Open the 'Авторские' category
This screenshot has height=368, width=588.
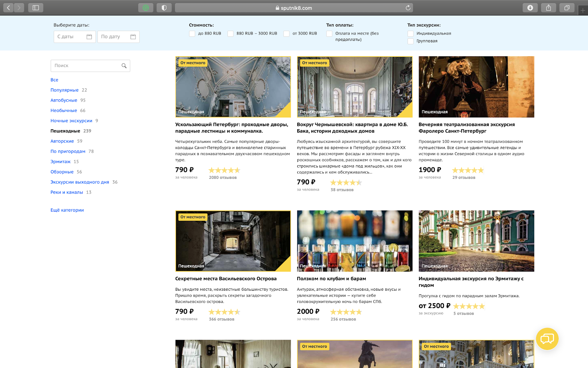pos(62,141)
